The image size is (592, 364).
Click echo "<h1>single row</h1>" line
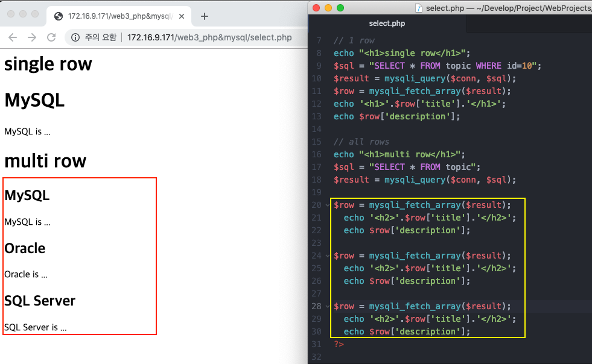point(402,53)
